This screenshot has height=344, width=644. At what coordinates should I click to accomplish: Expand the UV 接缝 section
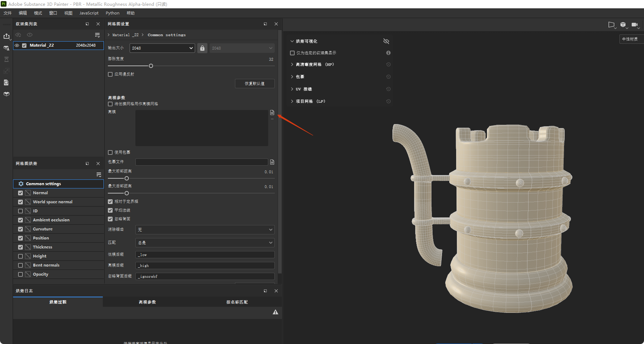292,89
